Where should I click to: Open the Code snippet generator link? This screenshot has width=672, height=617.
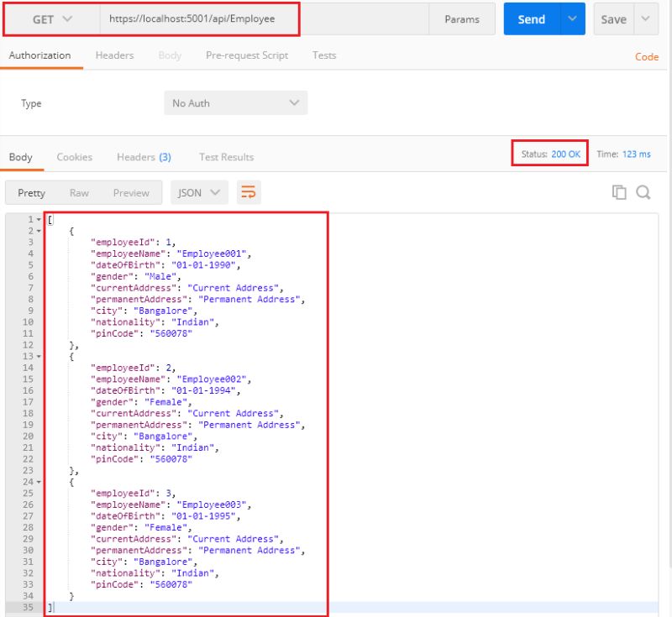pyautogui.click(x=647, y=55)
